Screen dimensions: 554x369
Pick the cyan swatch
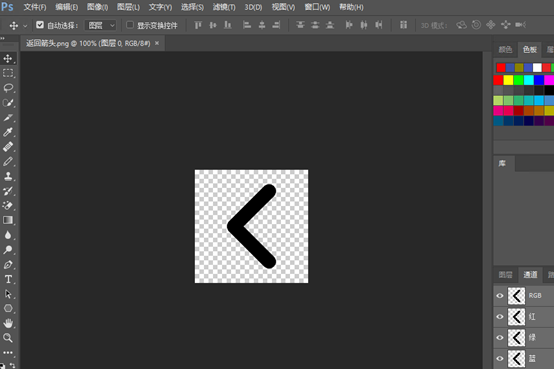click(529, 80)
